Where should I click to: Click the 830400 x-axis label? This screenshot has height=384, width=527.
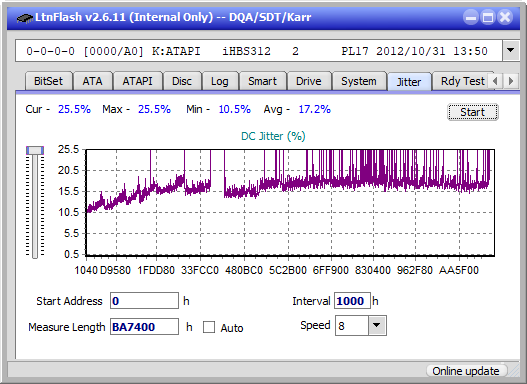pos(373,270)
